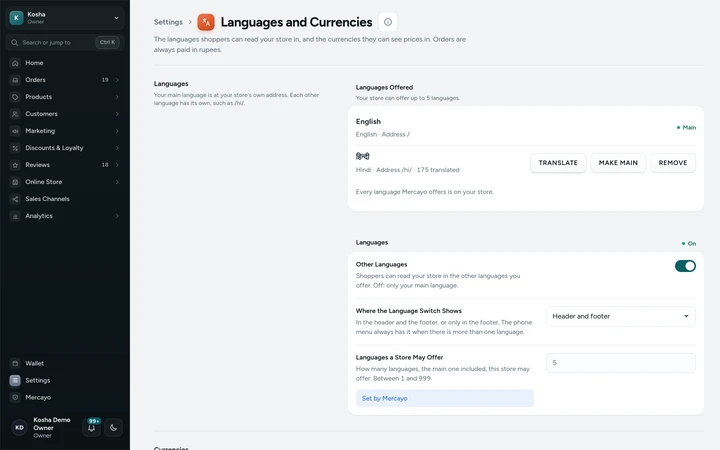
Task: Click the Settings icon in sidebar
Action: tap(15, 380)
